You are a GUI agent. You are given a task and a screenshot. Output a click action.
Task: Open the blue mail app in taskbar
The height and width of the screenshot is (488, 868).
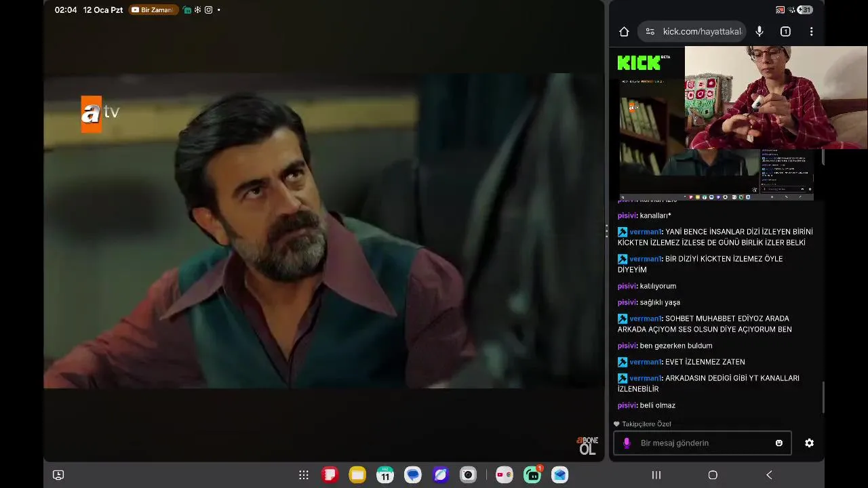point(559,475)
